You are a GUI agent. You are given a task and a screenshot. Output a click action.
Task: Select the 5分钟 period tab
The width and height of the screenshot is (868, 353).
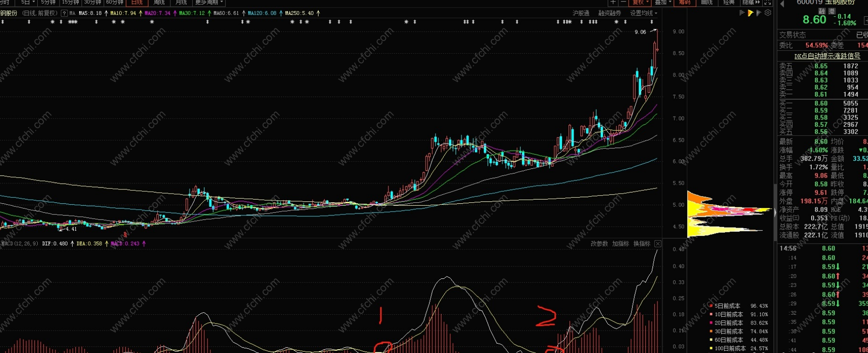(x=48, y=2)
